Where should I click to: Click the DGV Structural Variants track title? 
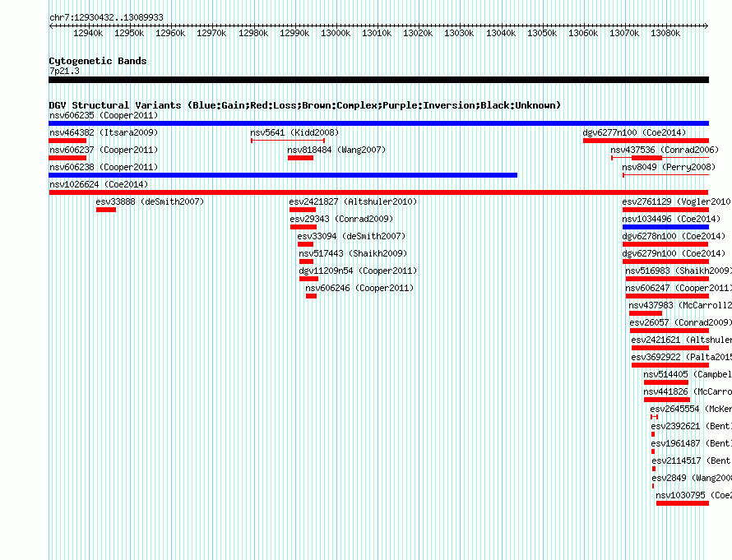[304, 105]
